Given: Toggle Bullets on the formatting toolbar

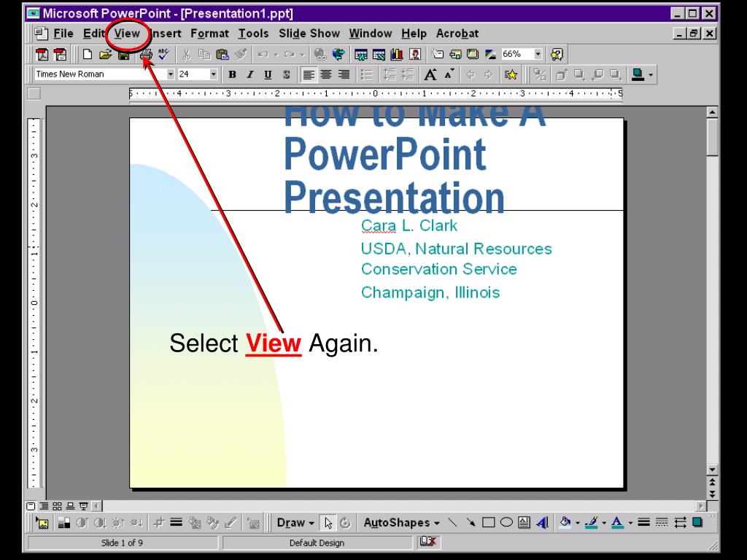Looking at the screenshot, I should point(366,74).
